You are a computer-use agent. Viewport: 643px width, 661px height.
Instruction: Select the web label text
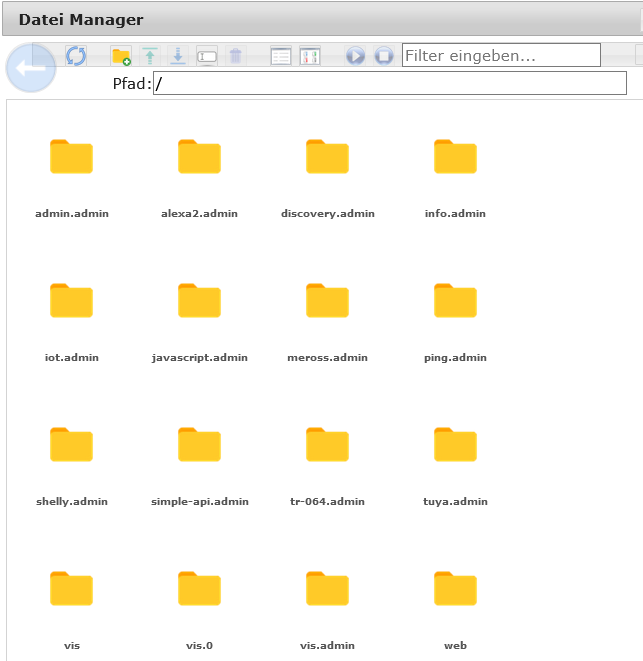click(x=455, y=646)
